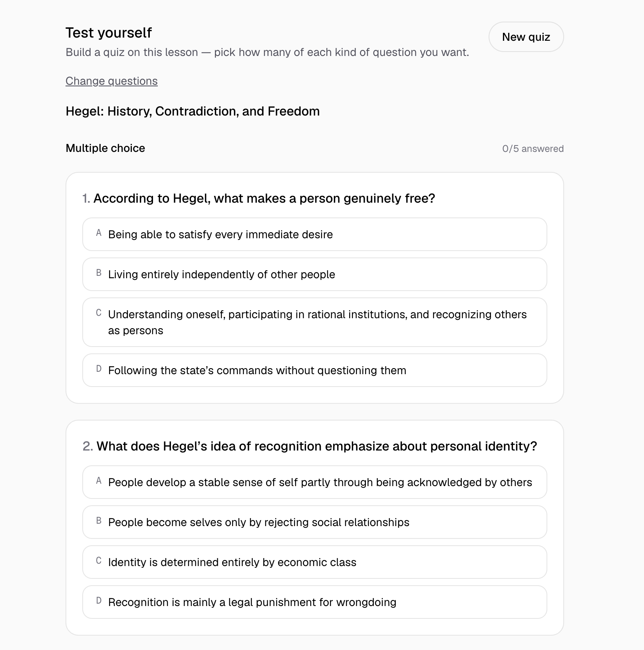Choose 'Living entirely independently of other people'
The height and width of the screenshot is (650, 644).
[314, 274]
